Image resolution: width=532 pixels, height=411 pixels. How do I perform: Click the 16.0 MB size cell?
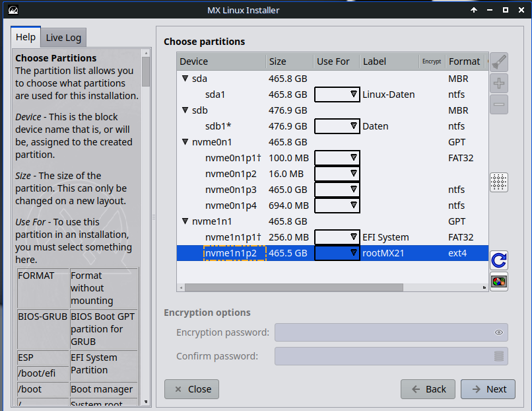click(x=286, y=174)
